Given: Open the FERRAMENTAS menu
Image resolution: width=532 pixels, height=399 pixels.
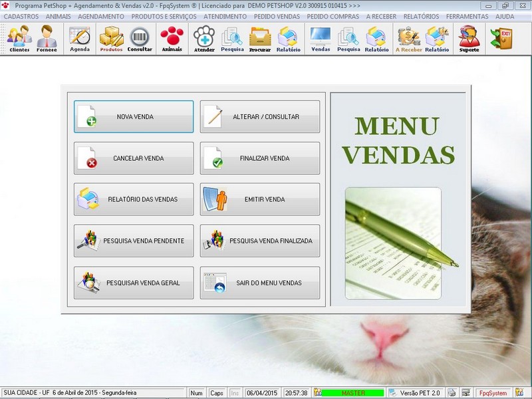Looking at the screenshot, I should click(467, 16).
